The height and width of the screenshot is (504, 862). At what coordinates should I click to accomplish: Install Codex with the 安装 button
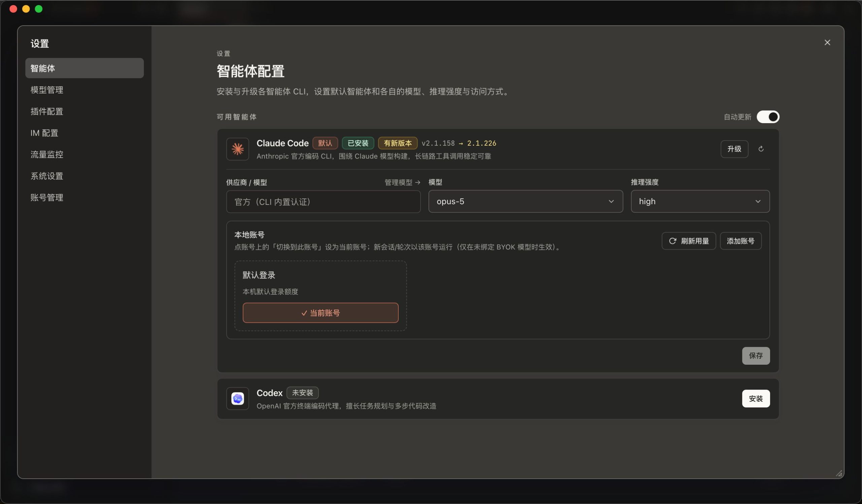pyautogui.click(x=756, y=398)
